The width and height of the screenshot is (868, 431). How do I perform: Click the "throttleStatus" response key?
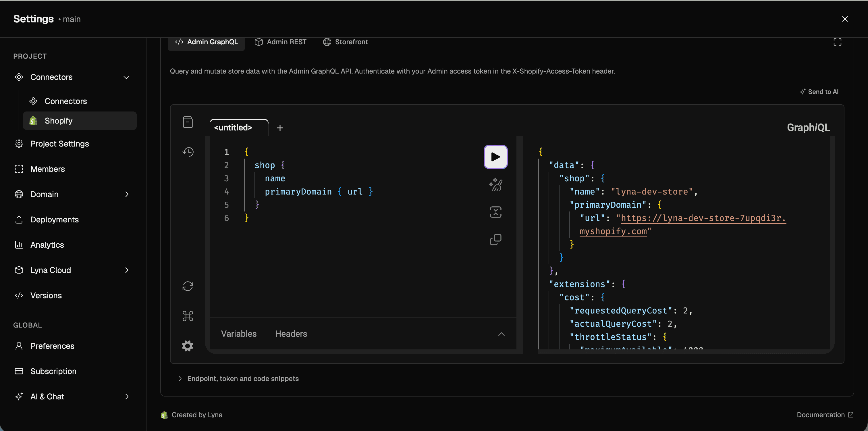611,337
